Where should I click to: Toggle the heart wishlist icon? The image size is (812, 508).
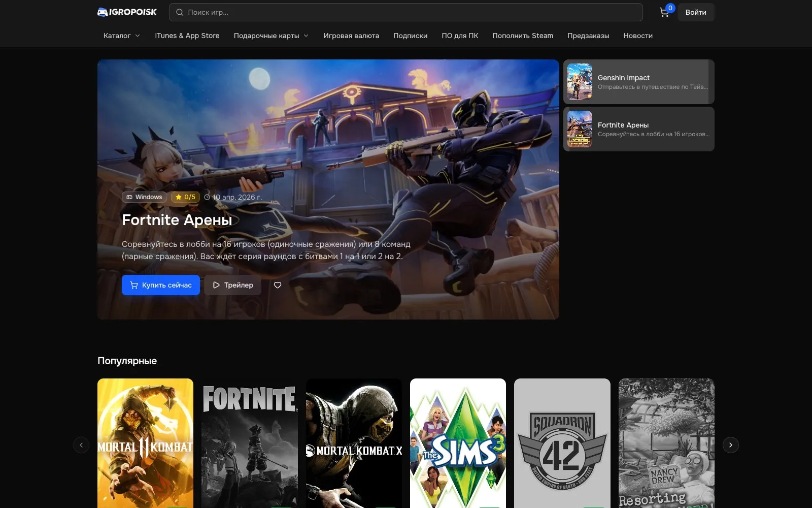pos(278,285)
